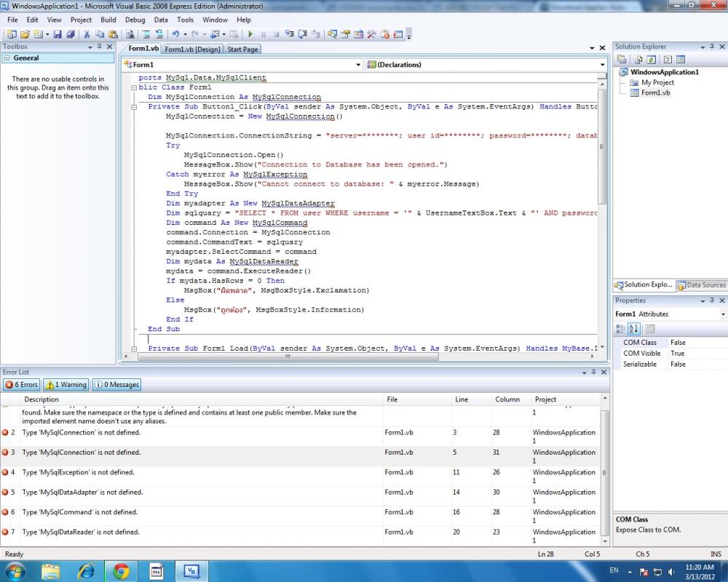The height and width of the screenshot is (582, 728).
Task: Sort errors by the Description column header
Action: 41,399
